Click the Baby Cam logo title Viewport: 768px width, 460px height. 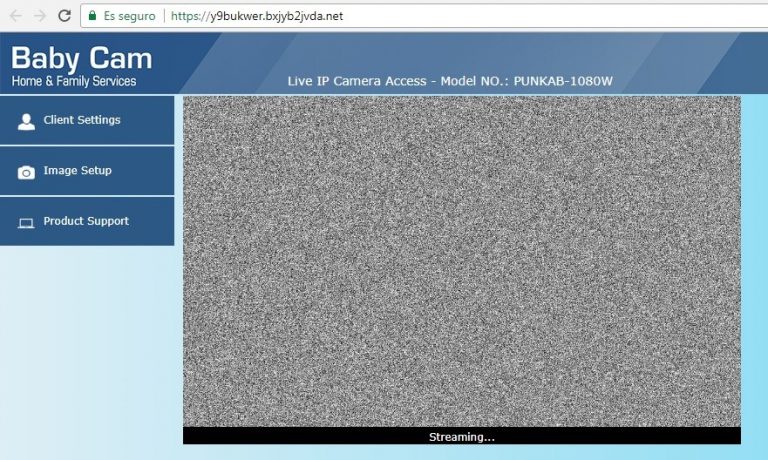[81, 57]
